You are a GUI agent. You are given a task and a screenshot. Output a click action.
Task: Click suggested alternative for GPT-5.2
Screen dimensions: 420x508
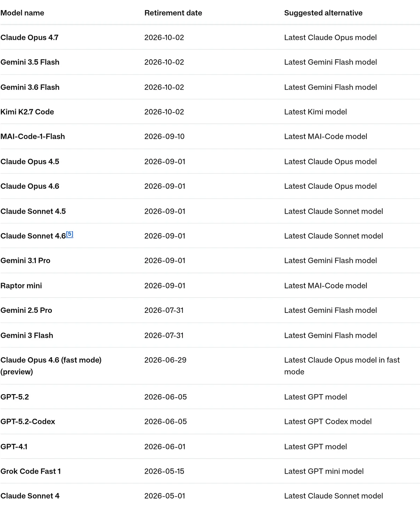tap(316, 397)
